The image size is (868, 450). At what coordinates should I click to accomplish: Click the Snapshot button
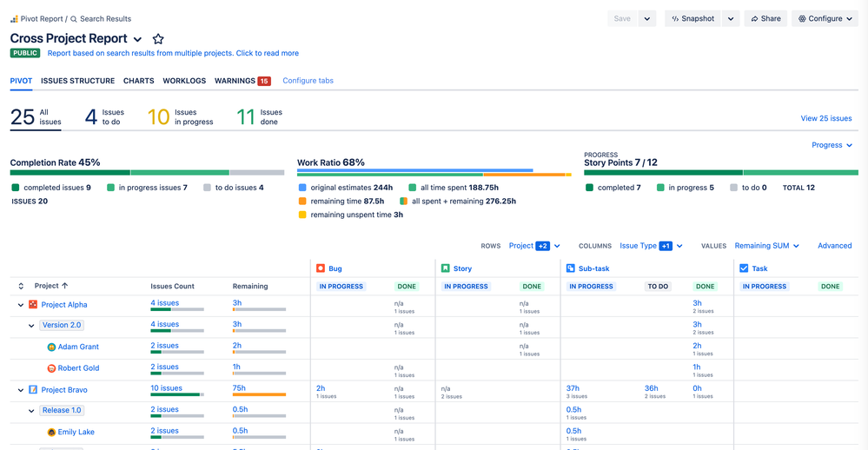(693, 18)
